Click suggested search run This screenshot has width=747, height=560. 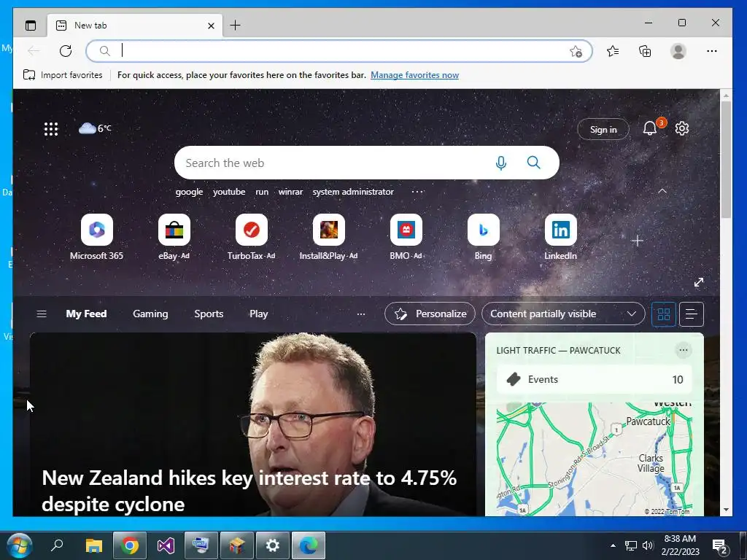[262, 192]
